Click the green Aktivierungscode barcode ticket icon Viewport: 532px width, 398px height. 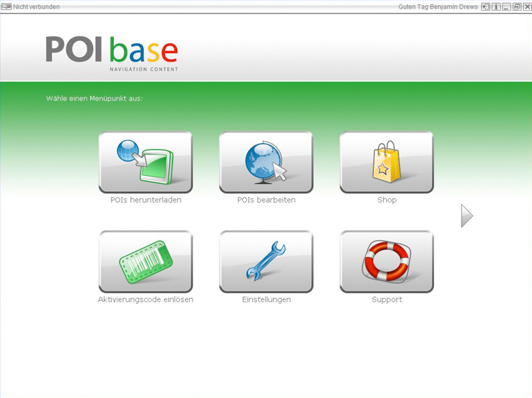click(146, 261)
